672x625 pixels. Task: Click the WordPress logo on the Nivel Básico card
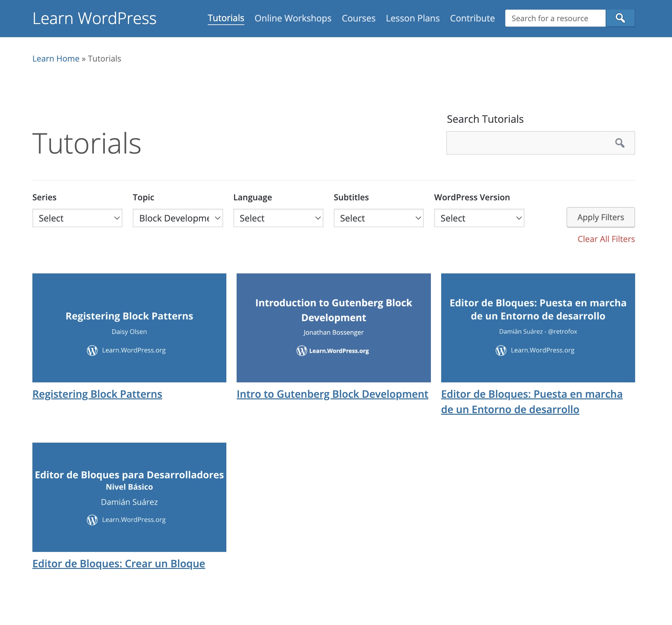tap(92, 520)
